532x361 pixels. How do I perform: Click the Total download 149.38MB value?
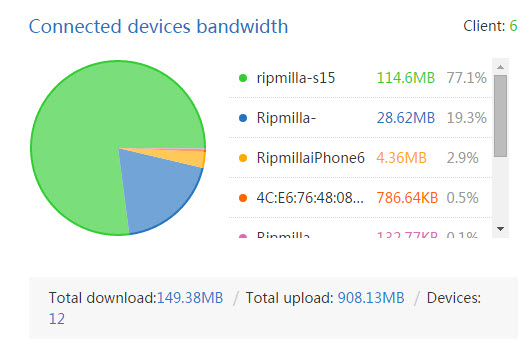click(190, 298)
